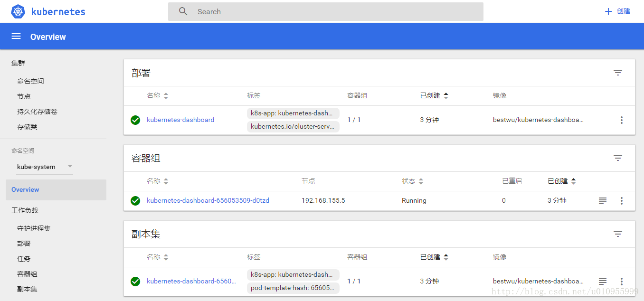Open 存储类 in the sidebar
Image resolution: width=644 pixels, height=301 pixels.
(x=27, y=127)
